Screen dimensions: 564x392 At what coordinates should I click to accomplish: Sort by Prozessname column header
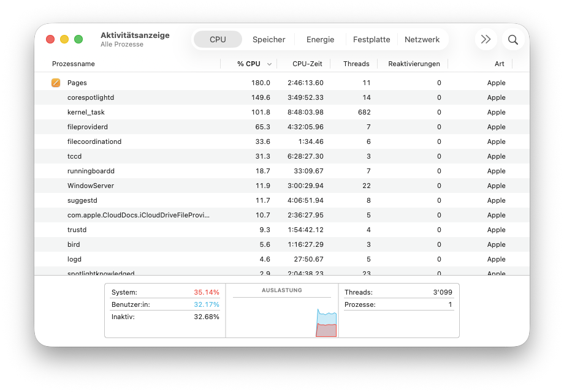coord(74,64)
